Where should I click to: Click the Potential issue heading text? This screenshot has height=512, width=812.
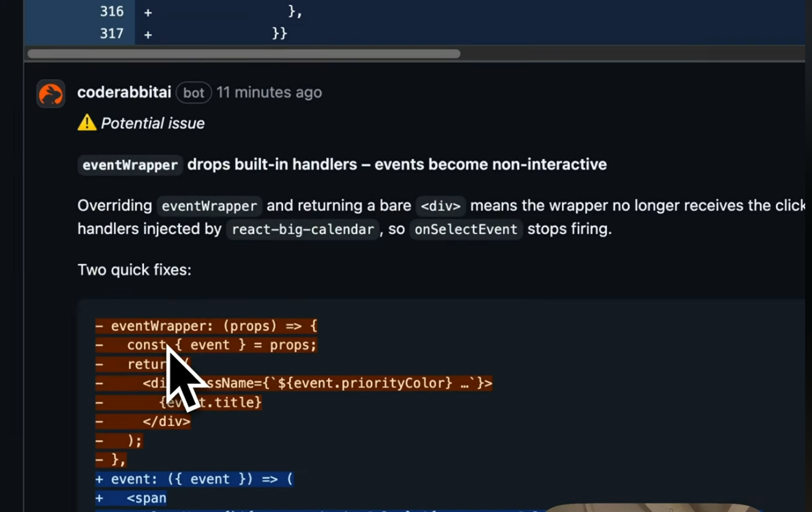pyautogui.click(x=153, y=123)
